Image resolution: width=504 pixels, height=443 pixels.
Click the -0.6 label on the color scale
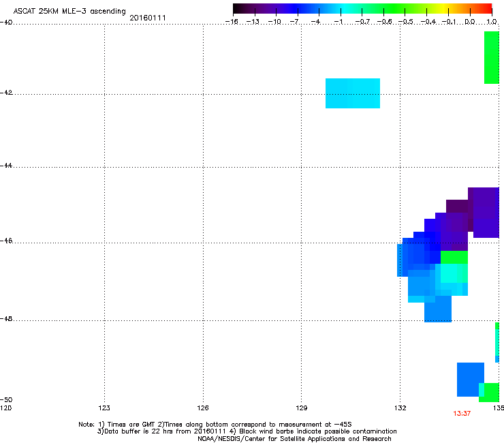pos(383,22)
